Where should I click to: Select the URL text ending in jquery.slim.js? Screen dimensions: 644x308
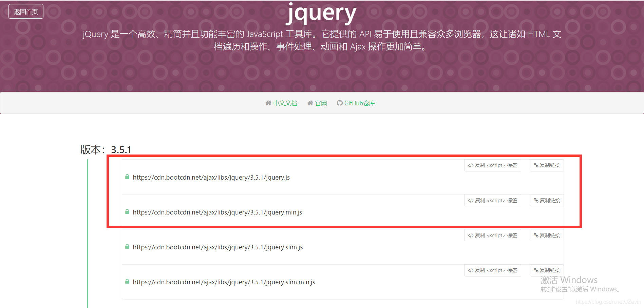pyautogui.click(x=218, y=247)
